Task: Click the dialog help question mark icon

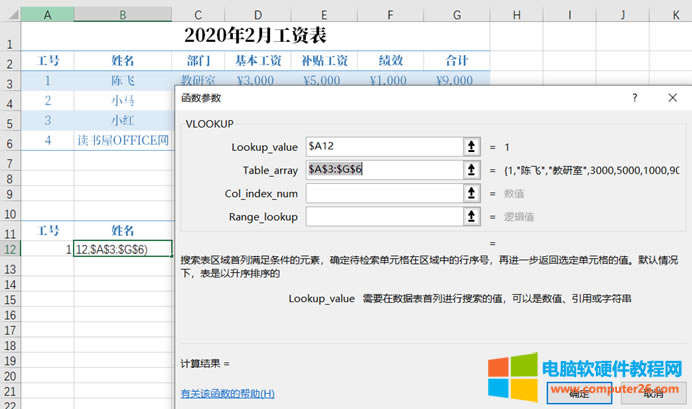Action: [x=635, y=98]
